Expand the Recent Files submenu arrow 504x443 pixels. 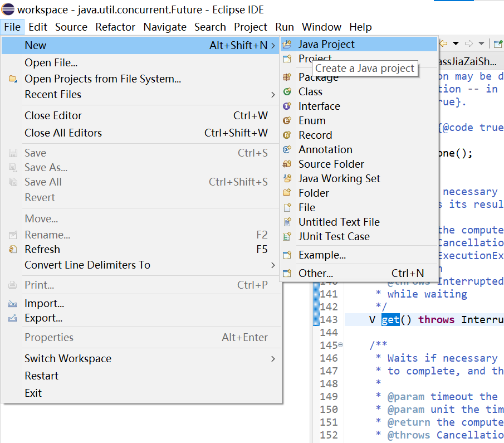point(273,95)
